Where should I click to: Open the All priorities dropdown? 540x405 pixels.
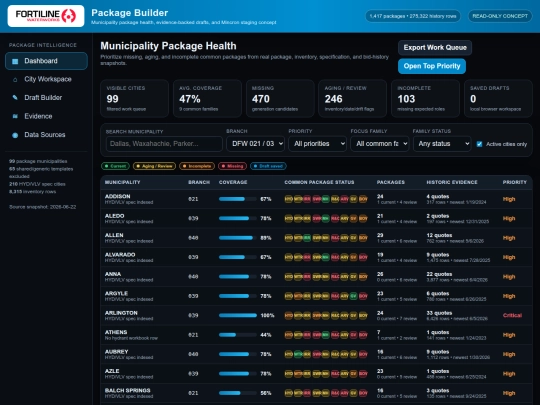point(317,144)
